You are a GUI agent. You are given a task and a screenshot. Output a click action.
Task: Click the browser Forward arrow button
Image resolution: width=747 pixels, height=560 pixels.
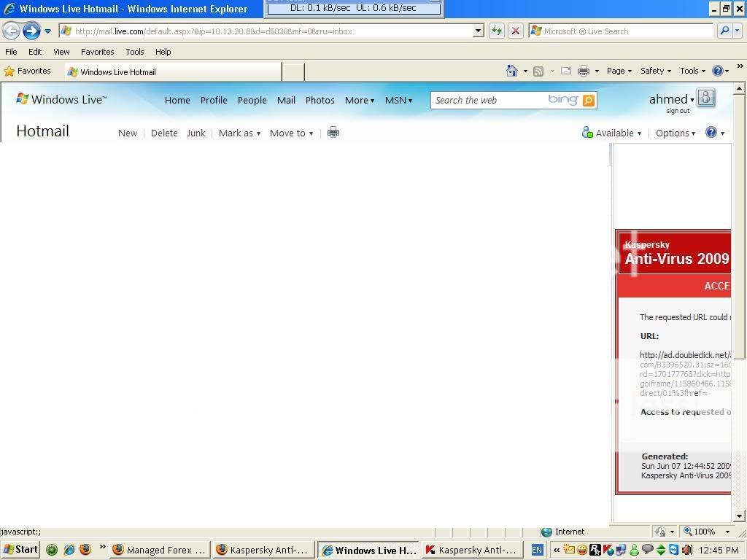pos(31,31)
